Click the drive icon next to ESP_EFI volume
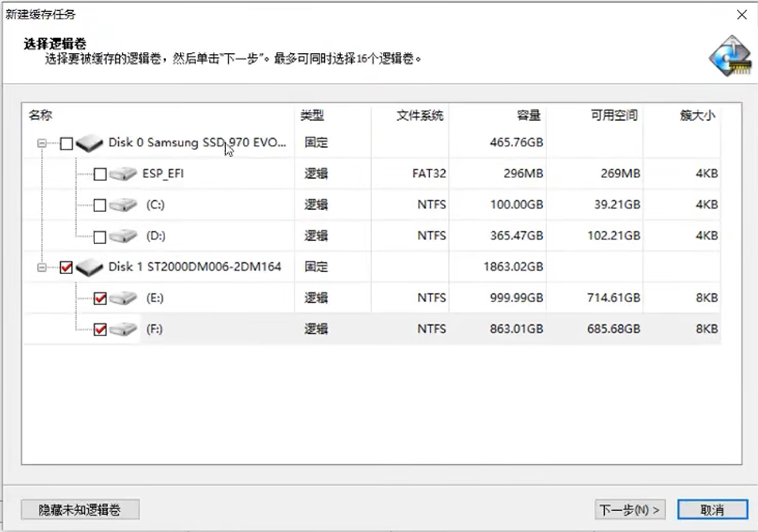This screenshot has height=532, width=758. (x=123, y=174)
